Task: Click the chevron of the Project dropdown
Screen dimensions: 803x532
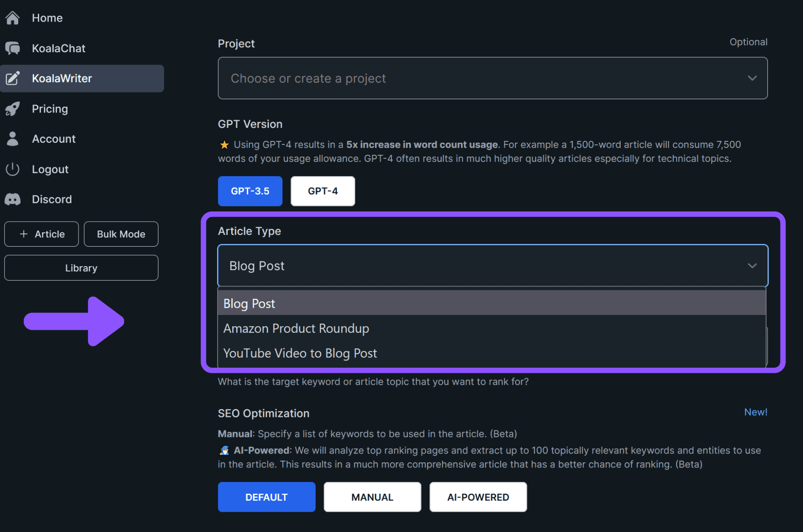Action: point(752,78)
